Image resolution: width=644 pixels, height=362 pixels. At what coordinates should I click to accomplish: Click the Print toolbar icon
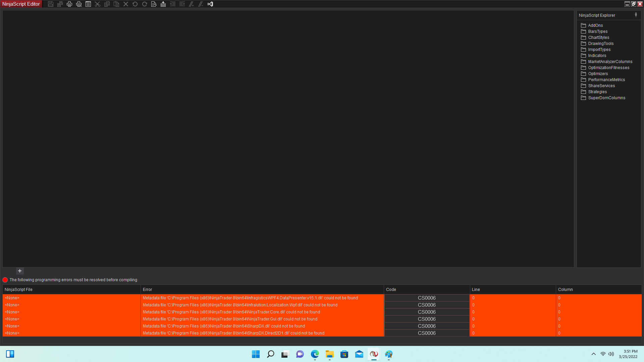(69, 4)
